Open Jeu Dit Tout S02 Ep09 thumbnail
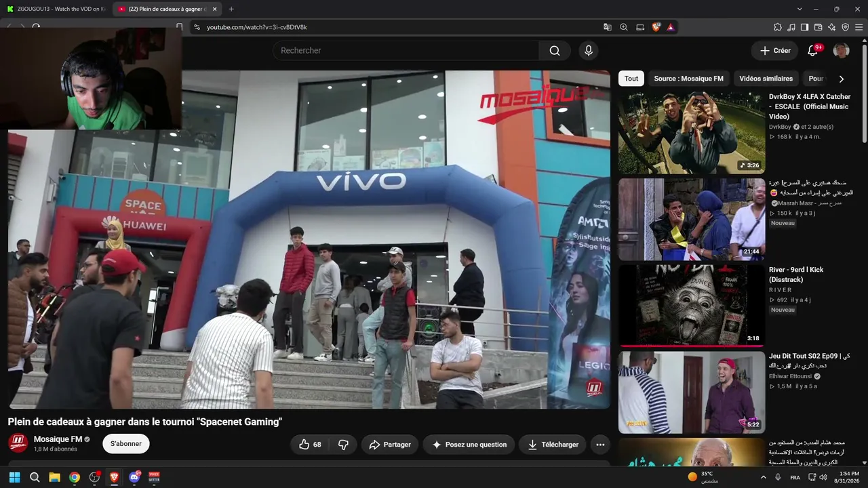 click(692, 392)
